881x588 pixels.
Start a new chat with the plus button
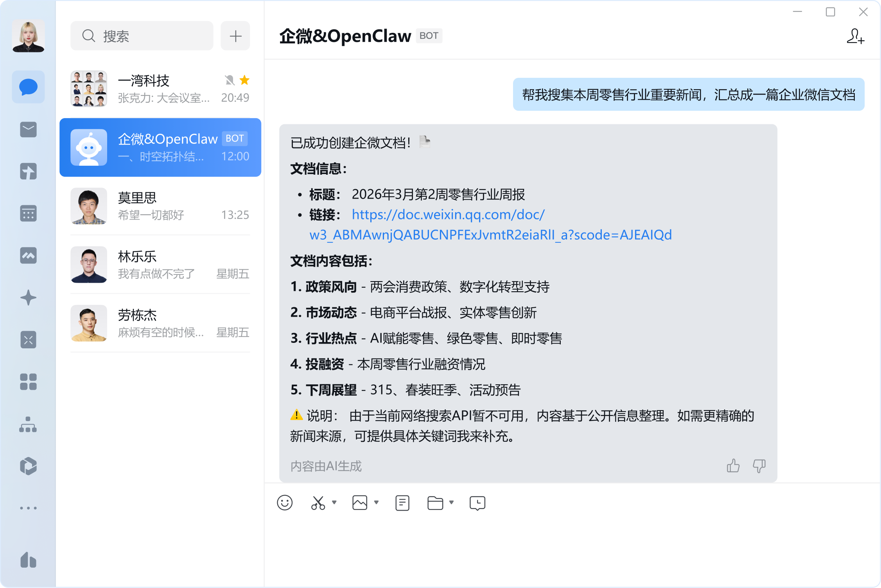tap(235, 36)
